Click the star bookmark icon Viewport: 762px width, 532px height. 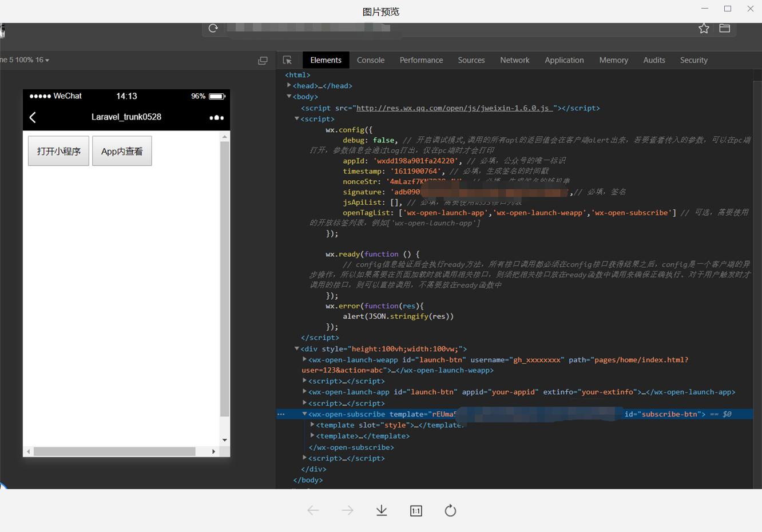[x=704, y=28]
